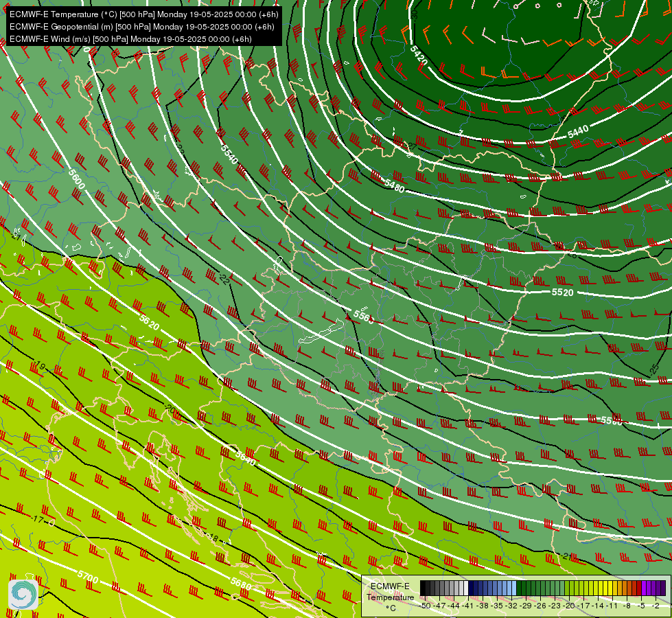Pick the dark red swatch left of -5
Screen dimensions: 672x618
click(640, 588)
